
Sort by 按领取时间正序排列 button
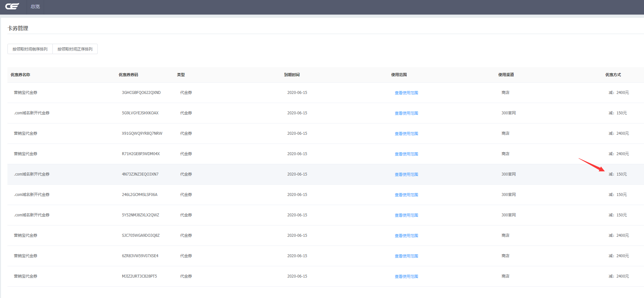point(75,49)
